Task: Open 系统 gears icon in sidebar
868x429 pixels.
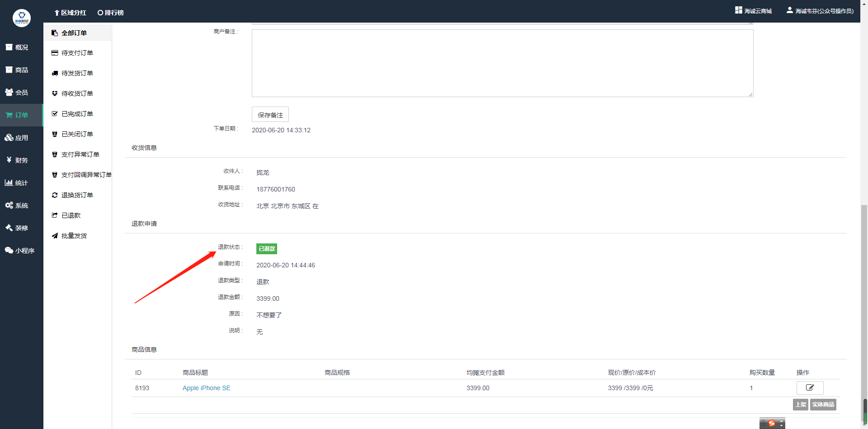Action: pos(9,205)
